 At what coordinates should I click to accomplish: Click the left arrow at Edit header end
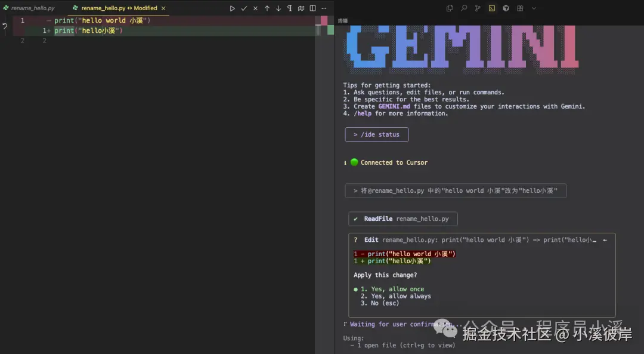point(605,240)
